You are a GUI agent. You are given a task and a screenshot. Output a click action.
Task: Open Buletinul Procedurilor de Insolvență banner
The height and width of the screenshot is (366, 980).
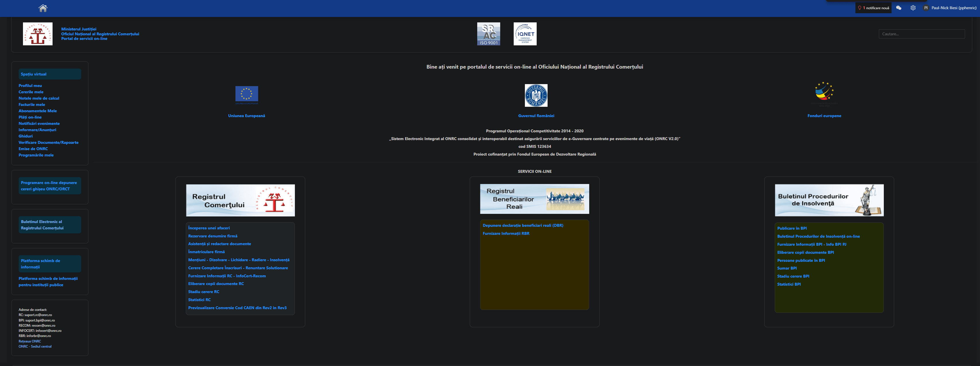pyautogui.click(x=829, y=200)
